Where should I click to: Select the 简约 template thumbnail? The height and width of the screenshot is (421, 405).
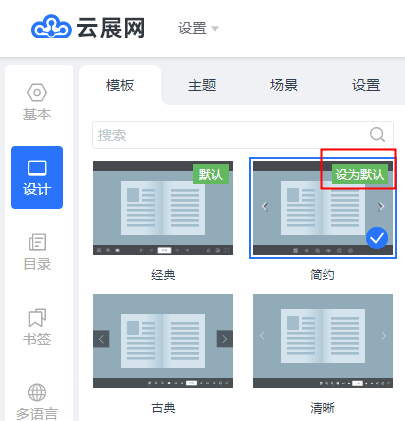coord(323,208)
